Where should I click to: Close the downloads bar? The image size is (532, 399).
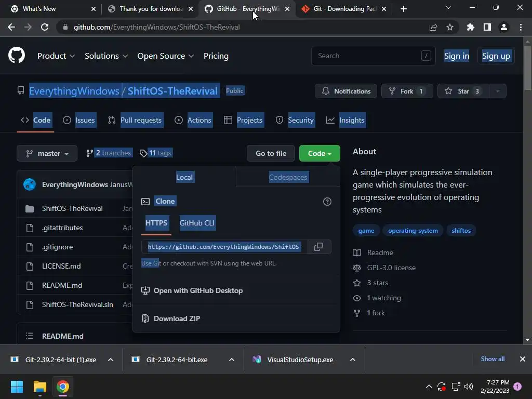coord(523,359)
